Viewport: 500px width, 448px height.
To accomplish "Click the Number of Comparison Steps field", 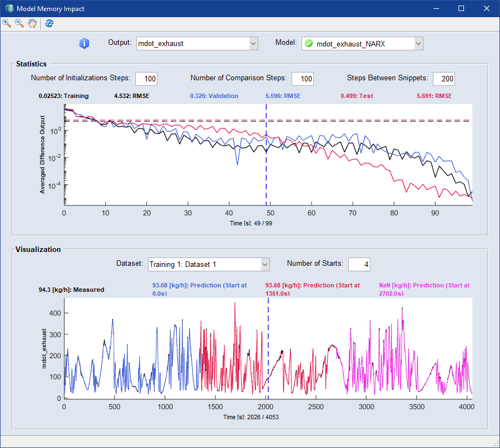I will click(303, 79).
